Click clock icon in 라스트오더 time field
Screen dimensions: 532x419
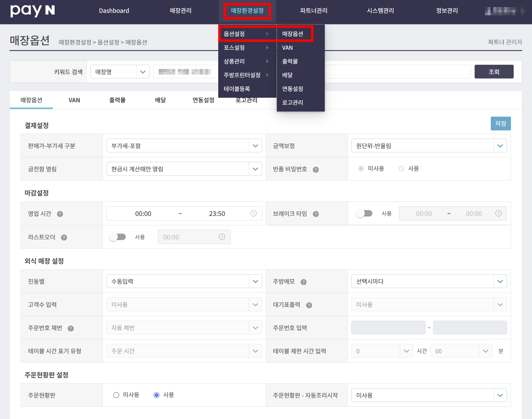[x=222, y=237]
